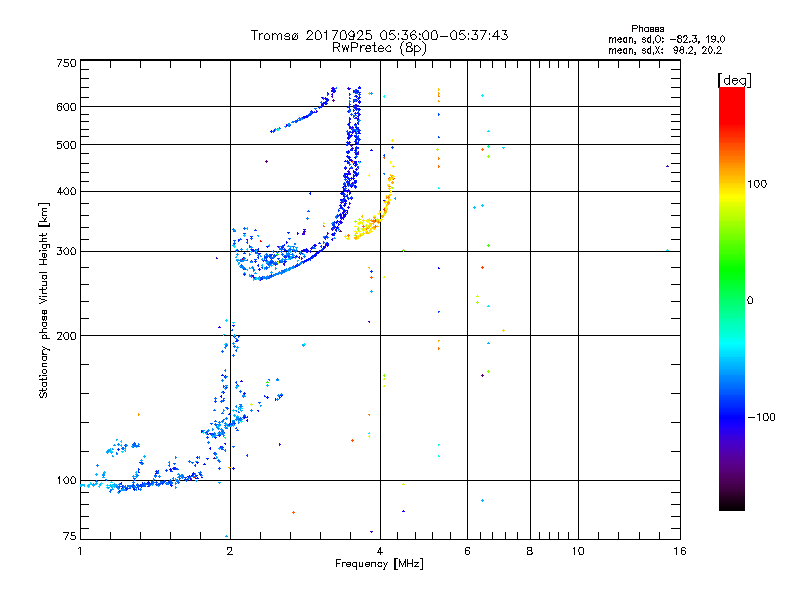Select the "mean, sd,X: 98.2, 20.2" line
800x600 pixels.
point(665,50)
